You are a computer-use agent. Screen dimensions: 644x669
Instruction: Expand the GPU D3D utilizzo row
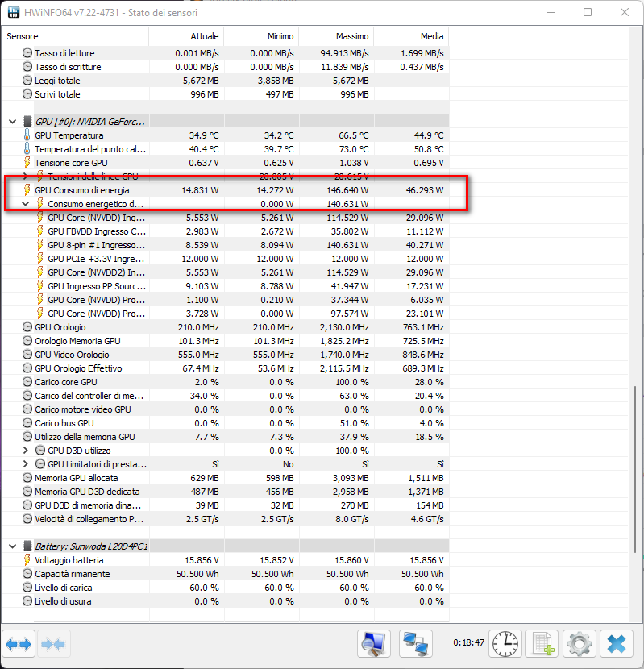pyautogui.click(x=25, y=451)
